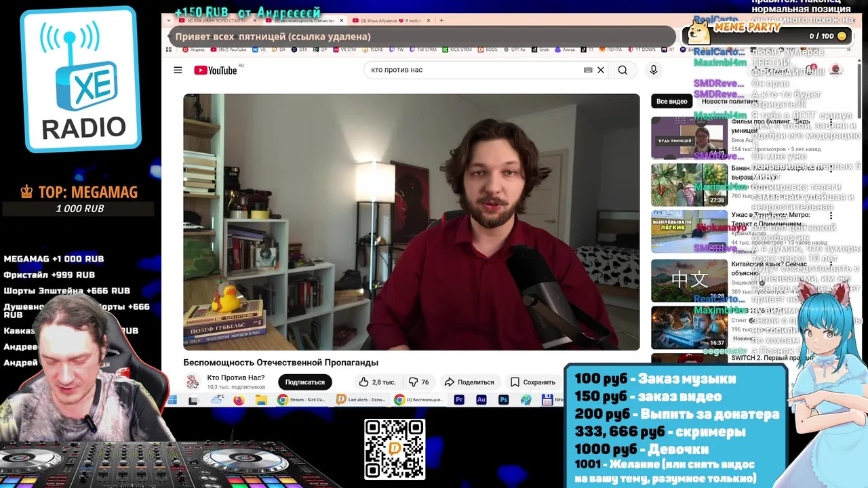
Task: Open the browser apps grid button
Action: click(x=167, y=49)
